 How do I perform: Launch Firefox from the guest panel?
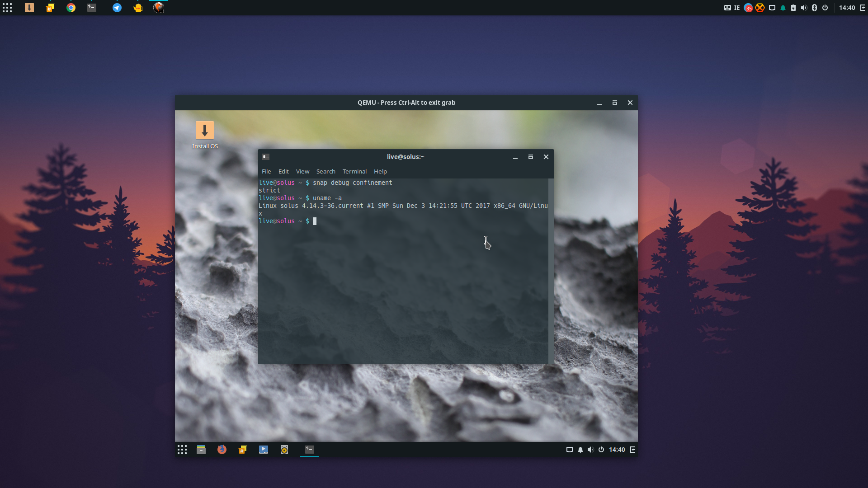[x=222, y=450]
